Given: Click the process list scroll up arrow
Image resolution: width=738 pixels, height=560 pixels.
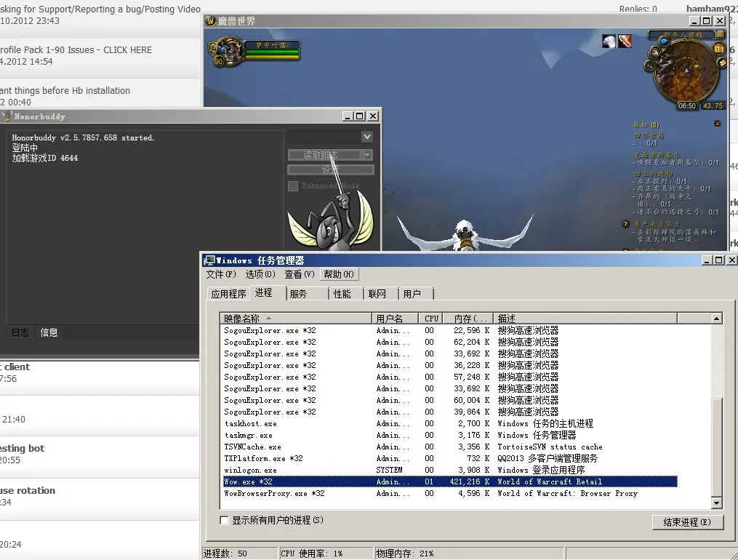Looking at the screenshot, I should click(x=716, y=319).
